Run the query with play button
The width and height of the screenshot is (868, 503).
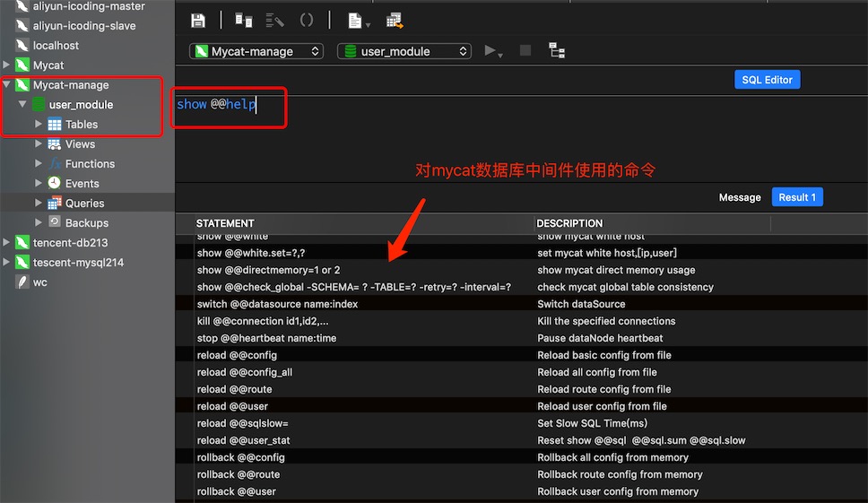[490, 50]
